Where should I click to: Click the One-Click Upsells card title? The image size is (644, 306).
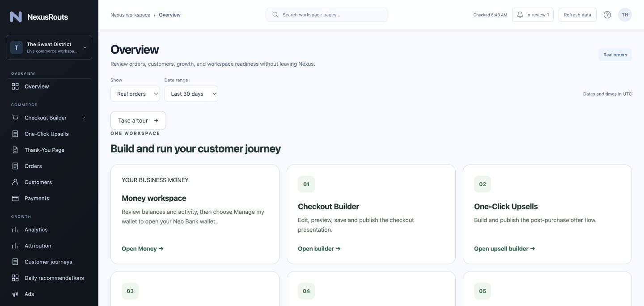point(506,207)
